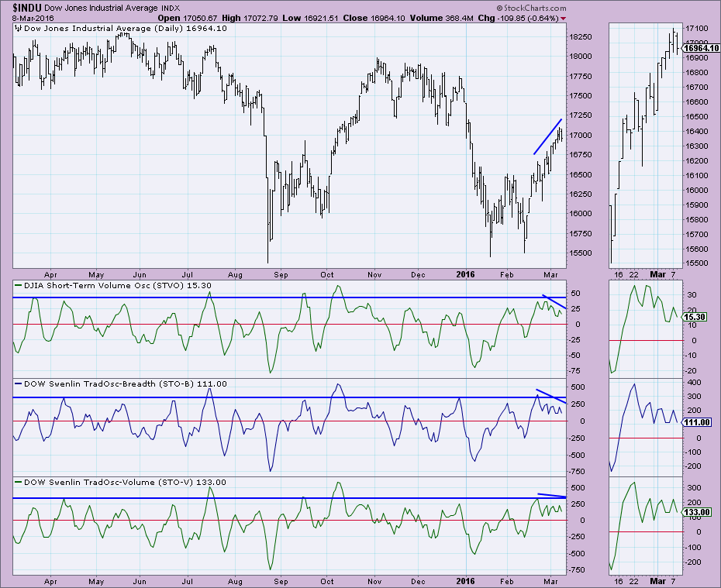The image size is (721, 588).
Task: Click the Low value 16921.51
Action: pos(320,19)
